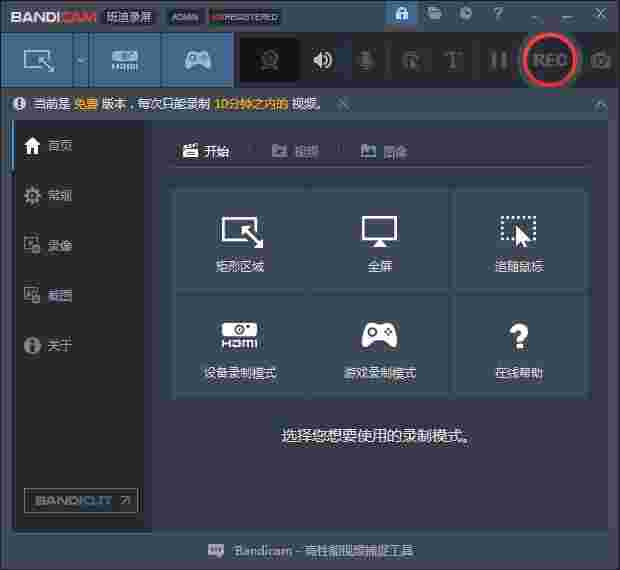Open the 在线帮助 online help tile
The width and height of the screenshot is (620, 570).
(x=520, y=345)
